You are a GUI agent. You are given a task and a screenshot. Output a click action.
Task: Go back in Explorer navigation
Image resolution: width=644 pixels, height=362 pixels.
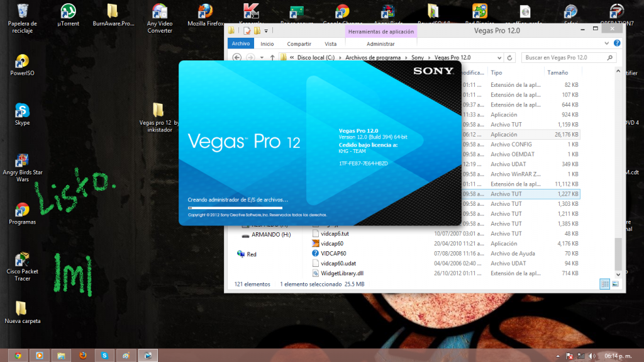(x=237, y=57)
